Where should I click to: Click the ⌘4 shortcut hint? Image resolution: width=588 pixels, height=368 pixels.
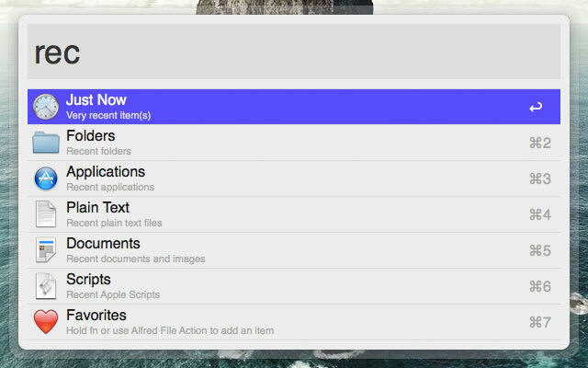pyautogui.click(x=540, y=214)
